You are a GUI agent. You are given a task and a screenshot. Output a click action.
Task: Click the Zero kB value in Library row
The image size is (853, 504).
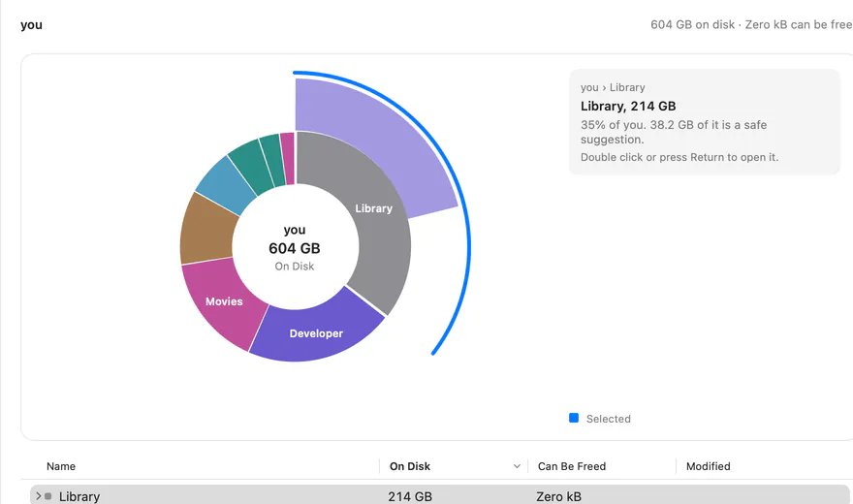point(558,496)
